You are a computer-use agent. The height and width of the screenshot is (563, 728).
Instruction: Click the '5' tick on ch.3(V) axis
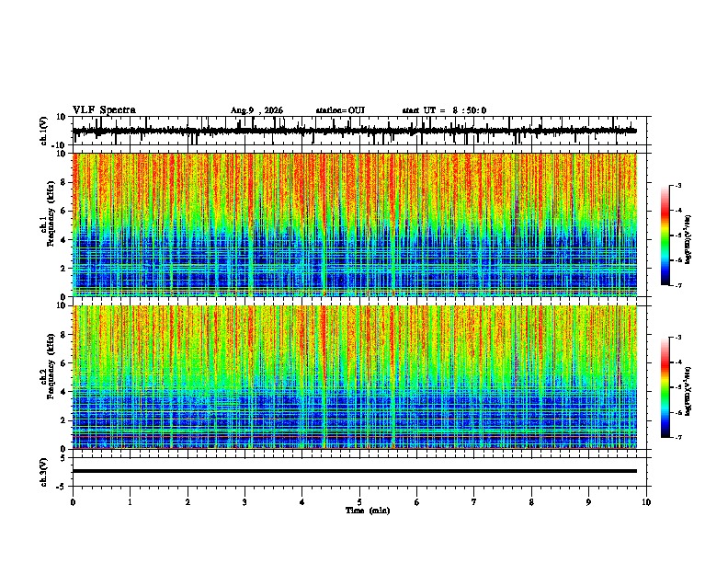point(63,457)
